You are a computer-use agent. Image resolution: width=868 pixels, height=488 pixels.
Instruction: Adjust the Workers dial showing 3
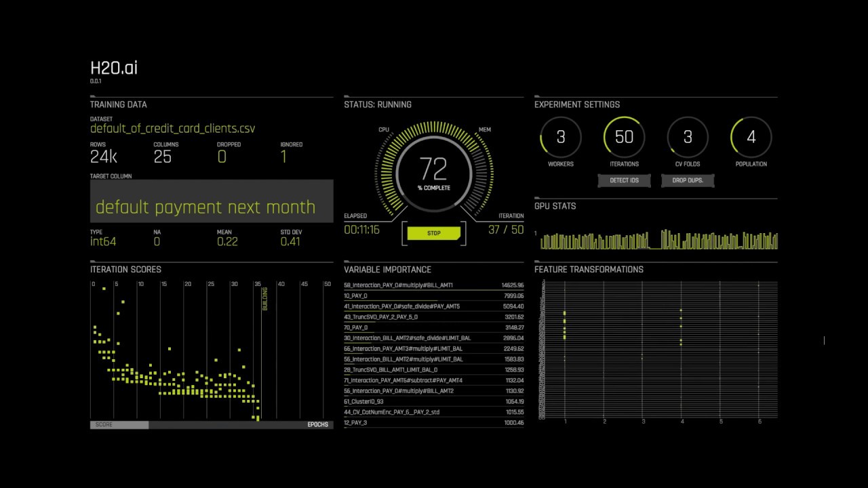561,137
